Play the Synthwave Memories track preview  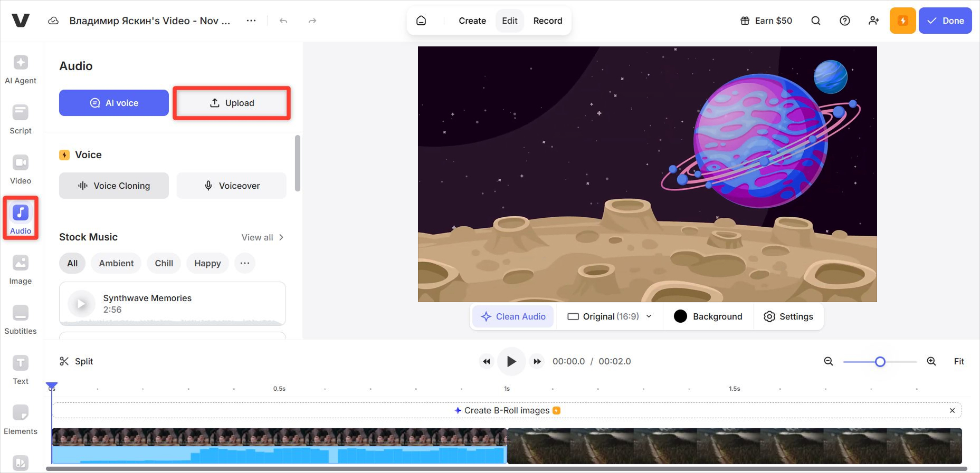pos(81,304)
